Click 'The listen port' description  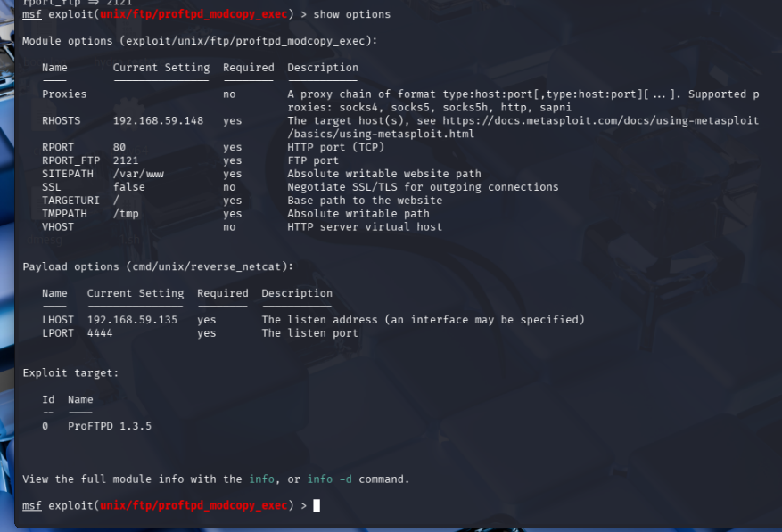tap(309, 333)
